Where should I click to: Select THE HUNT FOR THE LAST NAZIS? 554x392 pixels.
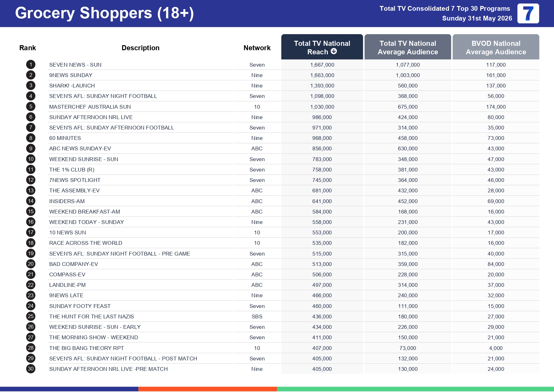point(92,317)
